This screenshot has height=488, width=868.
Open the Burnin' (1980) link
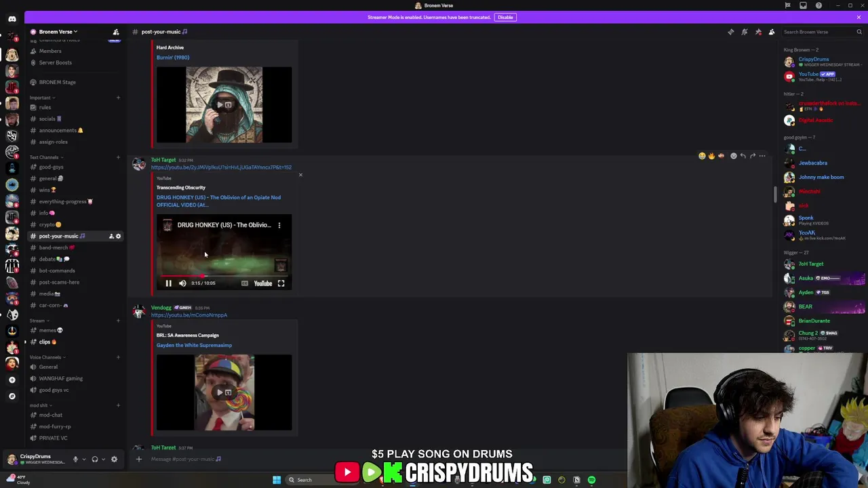pos(173,57)
